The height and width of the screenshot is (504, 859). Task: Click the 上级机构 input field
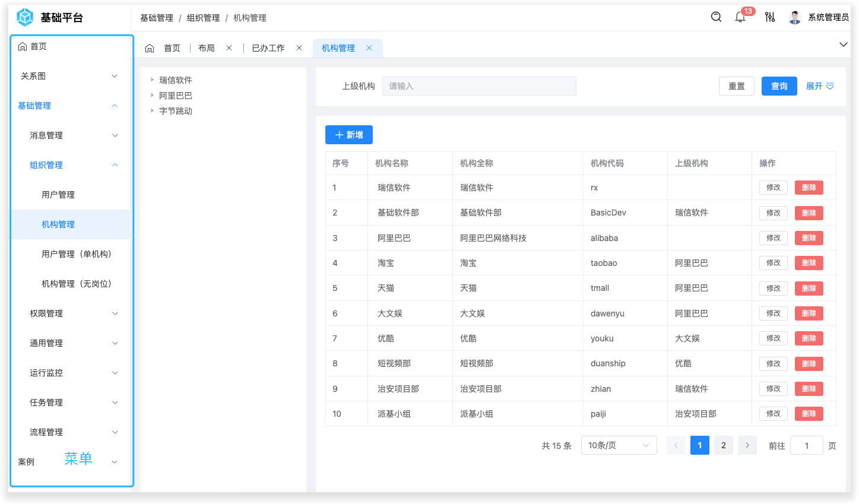(x=479, y=86)
